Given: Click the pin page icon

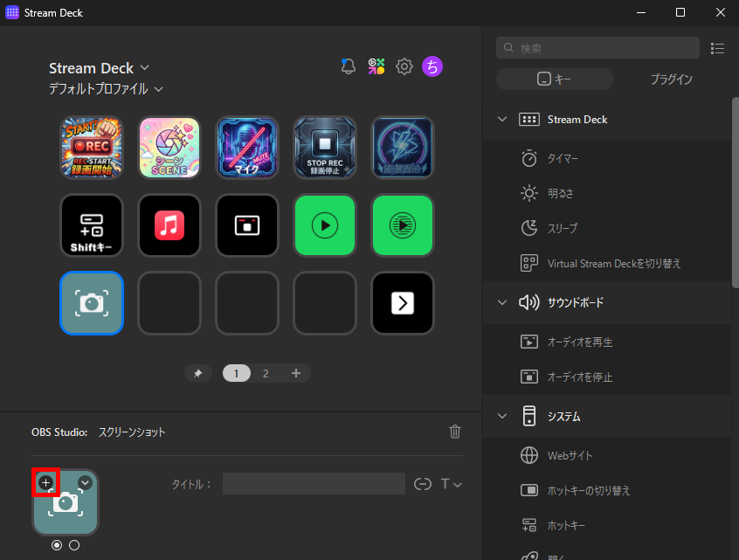Looking at the screenshot, I should coord(198,373).
